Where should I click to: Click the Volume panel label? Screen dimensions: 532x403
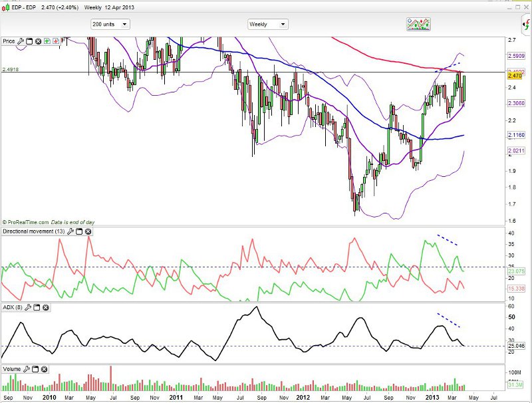pyautogui.click(x=12, y=369)
